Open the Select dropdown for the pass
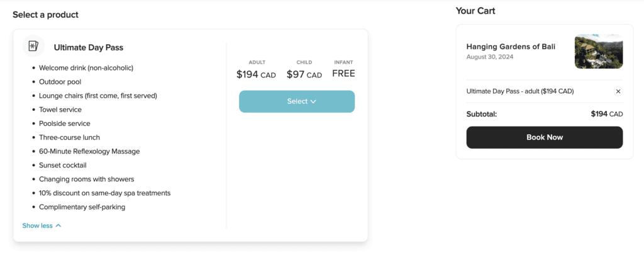644x255 pixels. pyautogui.click(x=297, y=101)
